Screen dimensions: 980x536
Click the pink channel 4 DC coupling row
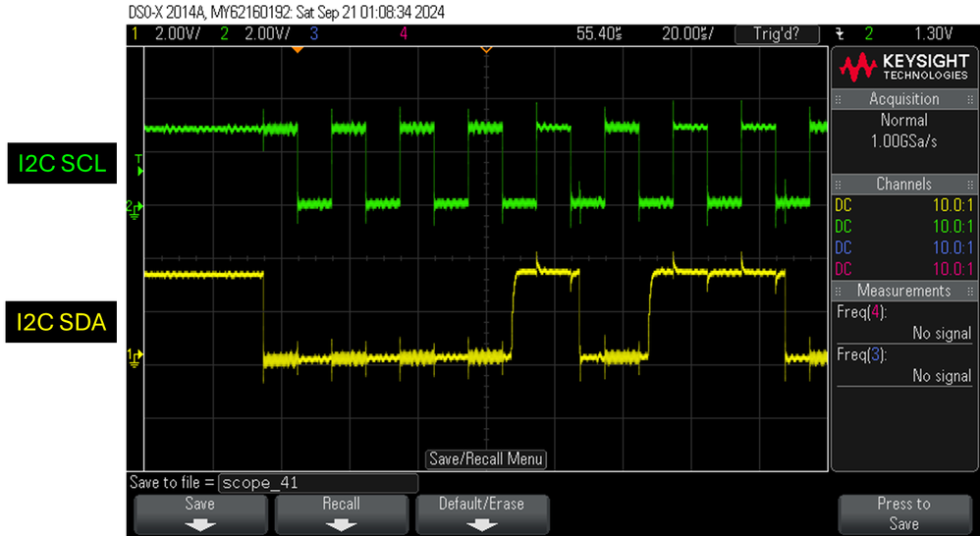(x=903, y=269)
